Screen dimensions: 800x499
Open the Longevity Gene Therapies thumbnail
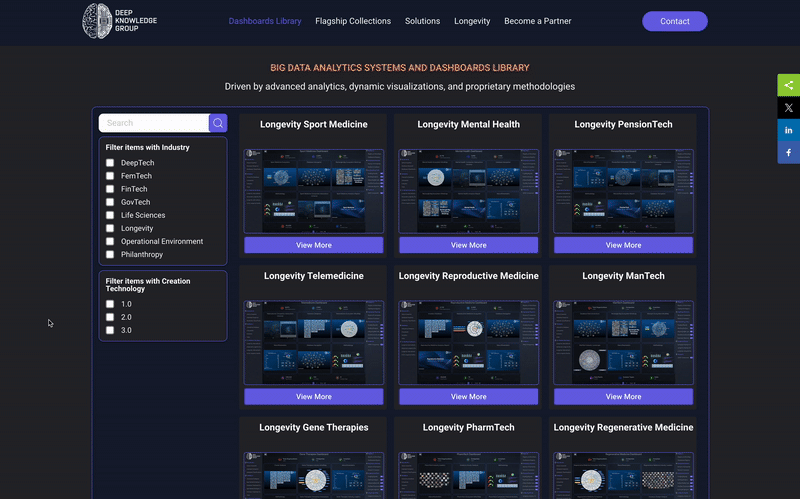point(314,475)
